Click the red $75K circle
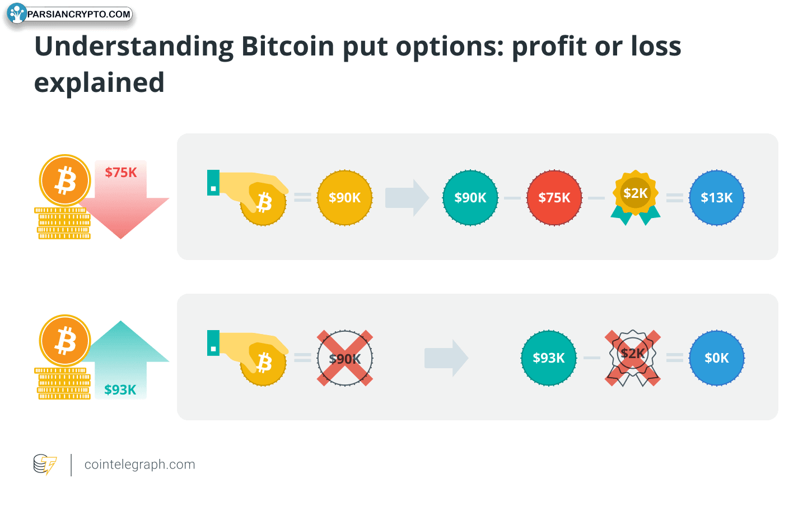The height and width of the screenshot is (510, 812). [x=554, y=198]
